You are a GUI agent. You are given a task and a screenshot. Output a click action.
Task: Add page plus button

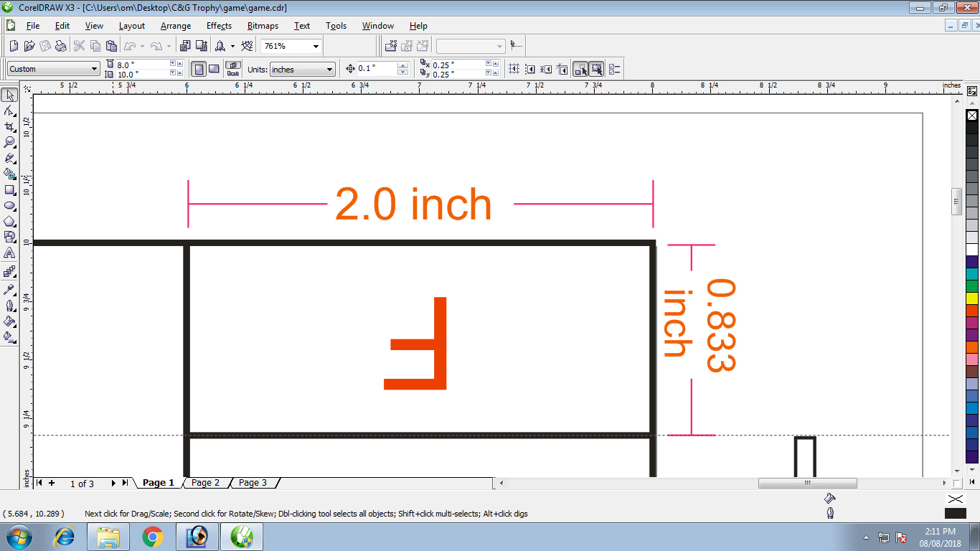[x=52, y=484]
